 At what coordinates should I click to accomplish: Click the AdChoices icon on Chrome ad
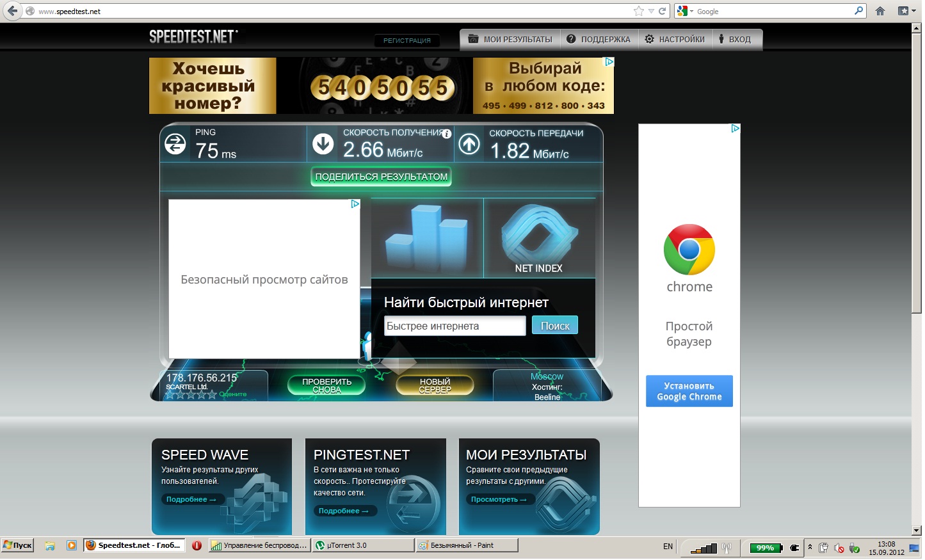click(735, 129)
